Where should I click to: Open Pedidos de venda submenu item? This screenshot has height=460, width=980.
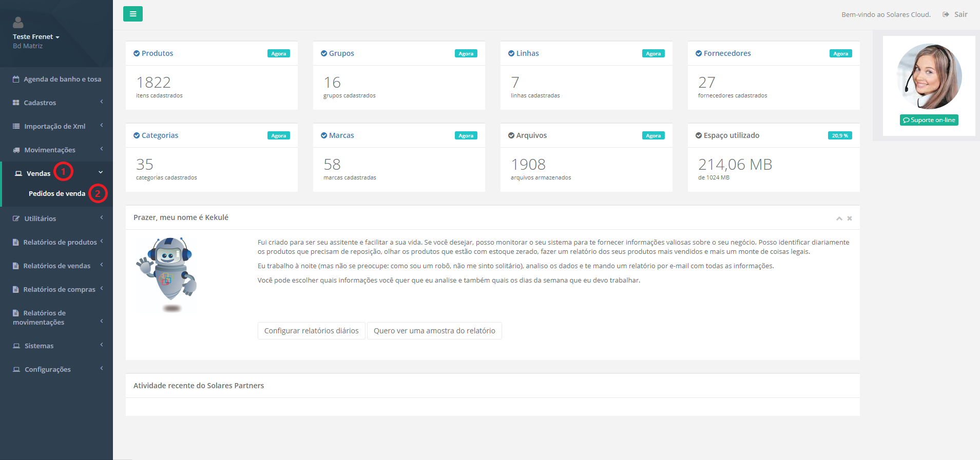[57, 194]
